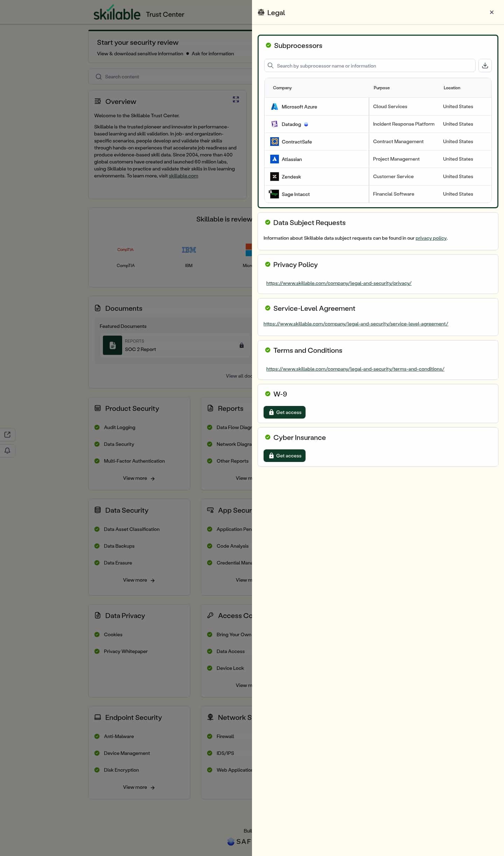The height and width of the screenshot is (856, 504).
Task: Click the green check next to Cyber Insurance
Action: (x=268, y=437)
